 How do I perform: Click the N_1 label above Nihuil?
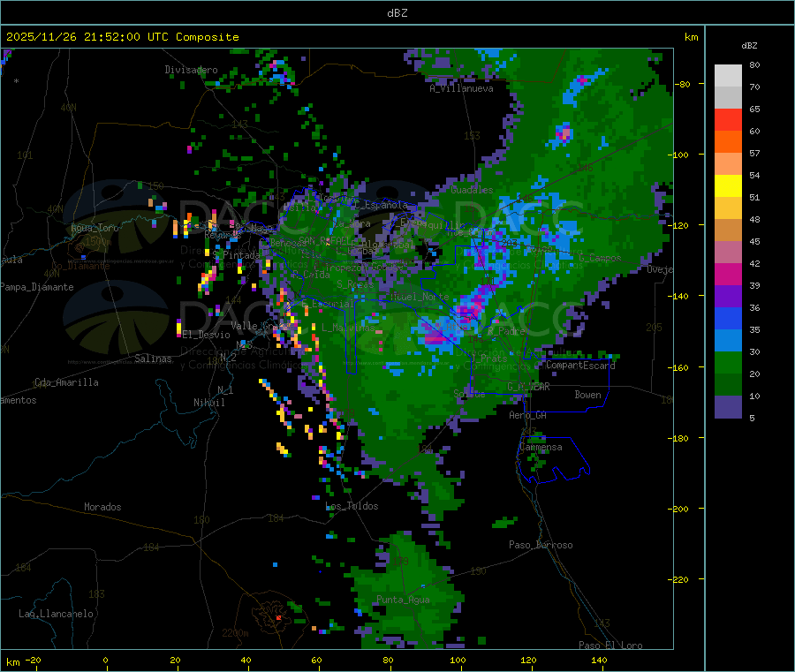[x=225, y=389]
